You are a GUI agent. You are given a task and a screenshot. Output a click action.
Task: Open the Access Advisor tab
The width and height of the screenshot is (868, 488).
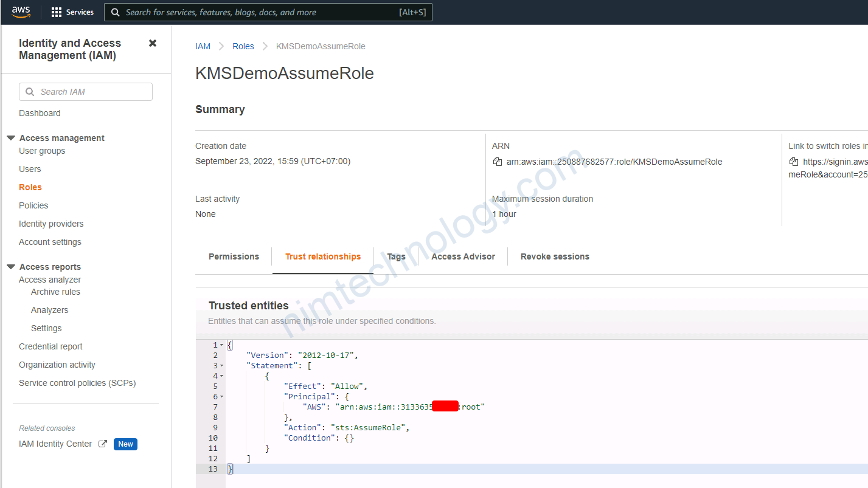click(x=463, y=256)
